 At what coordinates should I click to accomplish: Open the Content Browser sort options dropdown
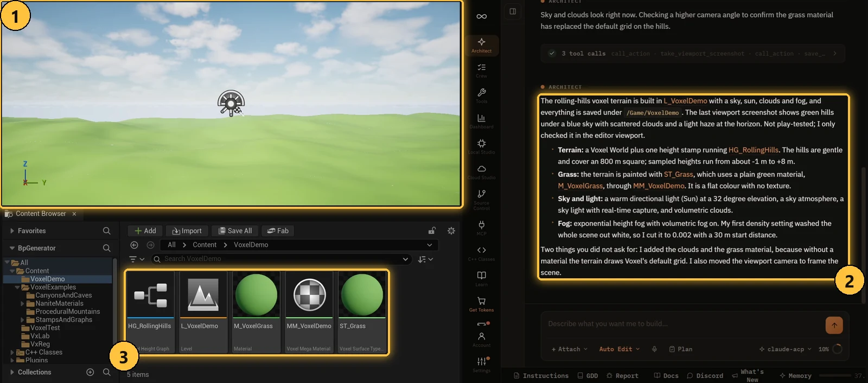[x=425, y=259]
